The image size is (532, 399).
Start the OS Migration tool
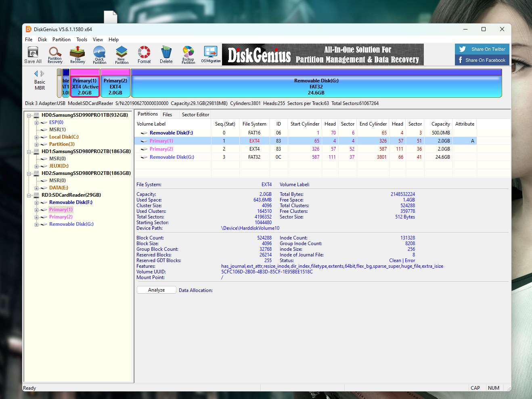pos(210,54)
